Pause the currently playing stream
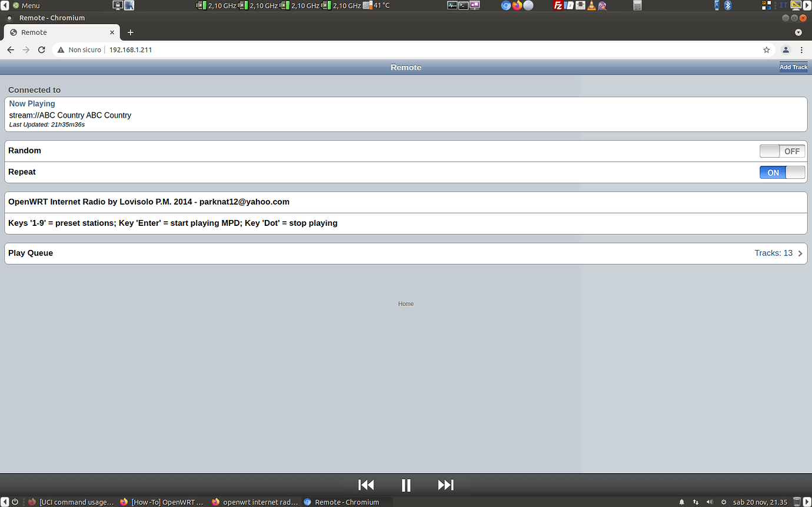The width and height of the screenshot is (812, 507). pos(406,485)
